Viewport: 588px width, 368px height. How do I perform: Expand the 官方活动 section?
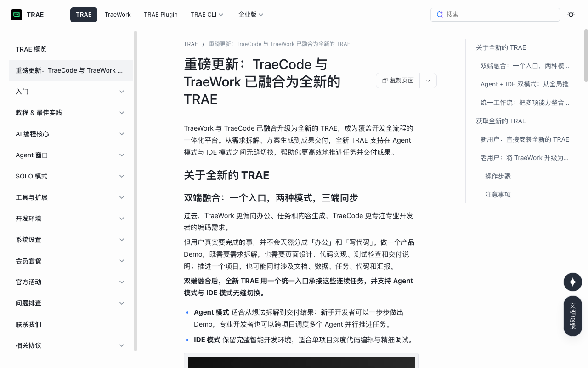(71, 282)
